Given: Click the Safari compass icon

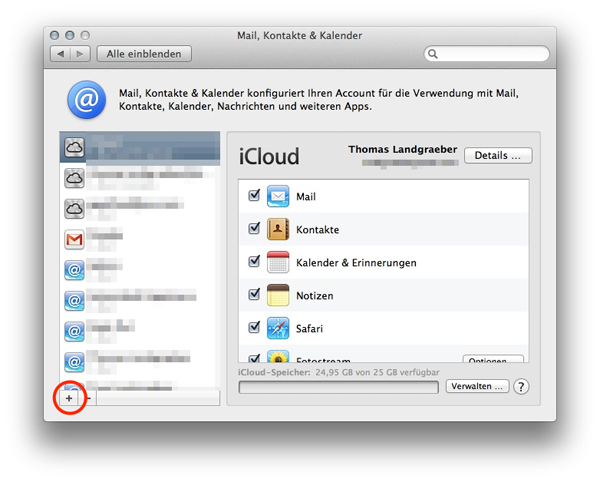Looking at the screenshot, I should click(278, 328).
